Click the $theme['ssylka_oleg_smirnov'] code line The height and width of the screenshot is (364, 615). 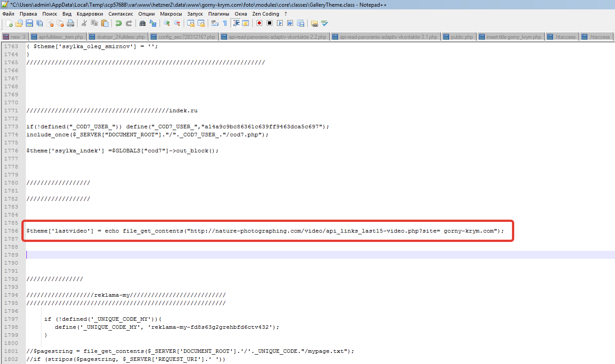click(x=92, y=46)
